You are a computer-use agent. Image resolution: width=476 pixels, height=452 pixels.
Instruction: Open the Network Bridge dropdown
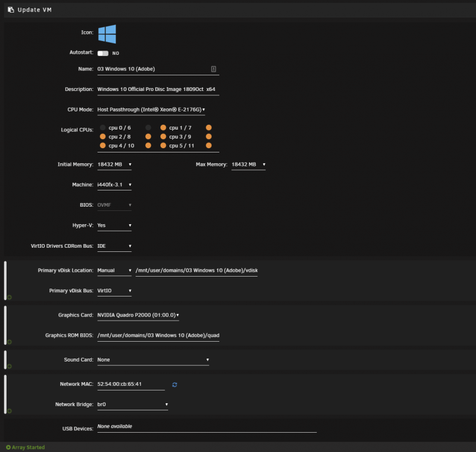(x=133, y=404)
